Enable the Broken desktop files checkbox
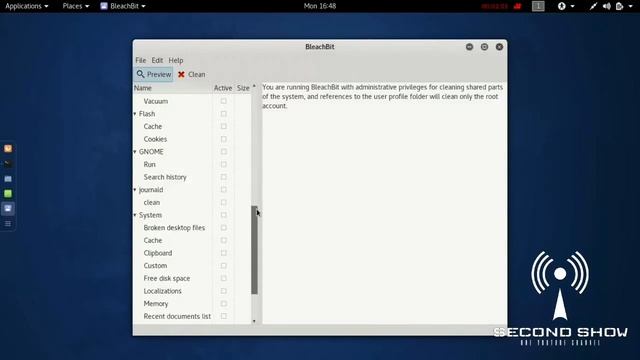 coord(224,227)
